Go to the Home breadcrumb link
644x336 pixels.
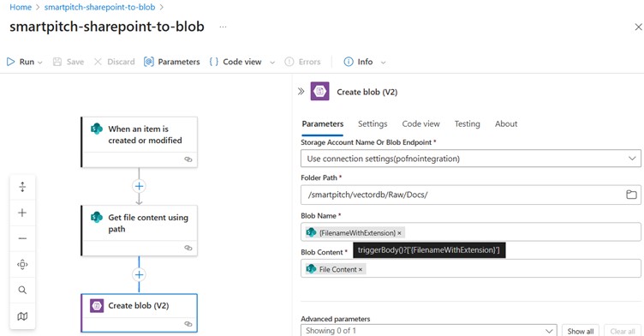[x=21, y=7]
